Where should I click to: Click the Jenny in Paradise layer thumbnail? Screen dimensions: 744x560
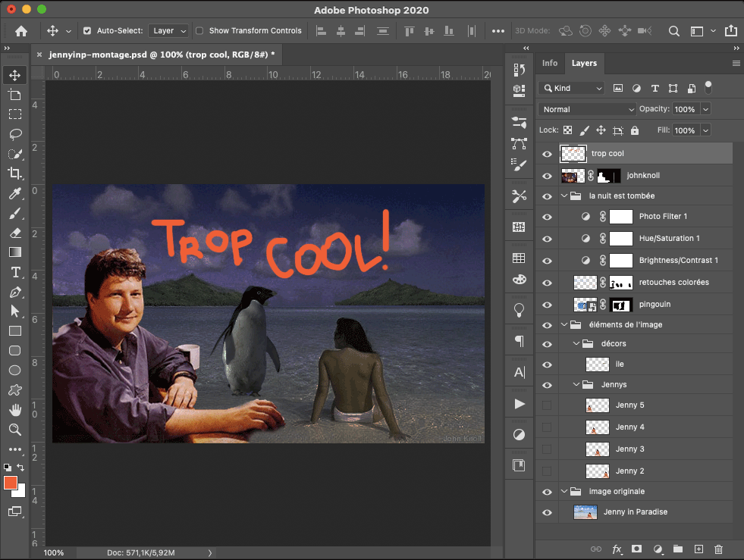point(585,512)
